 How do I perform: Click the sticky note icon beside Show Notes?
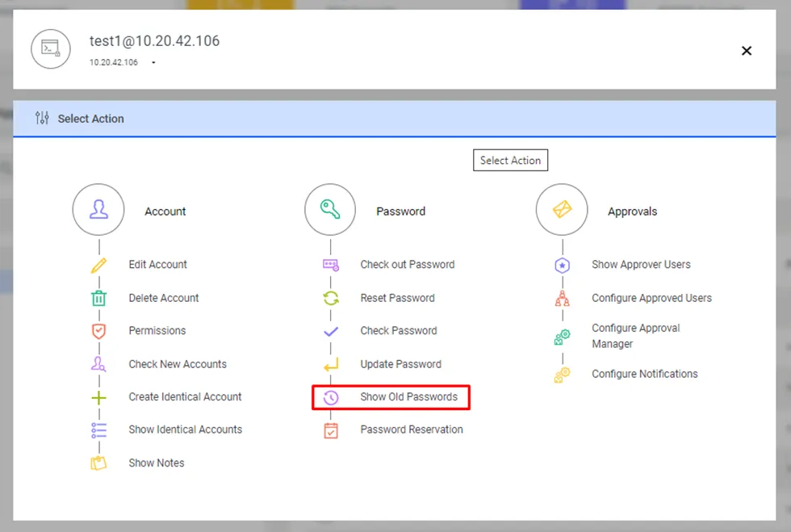click(x=98, y=463)
